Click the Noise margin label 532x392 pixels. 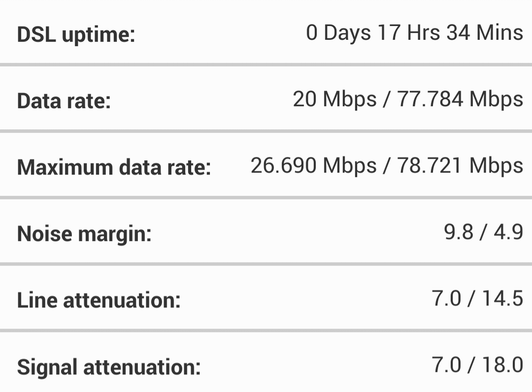click(84, 234)
